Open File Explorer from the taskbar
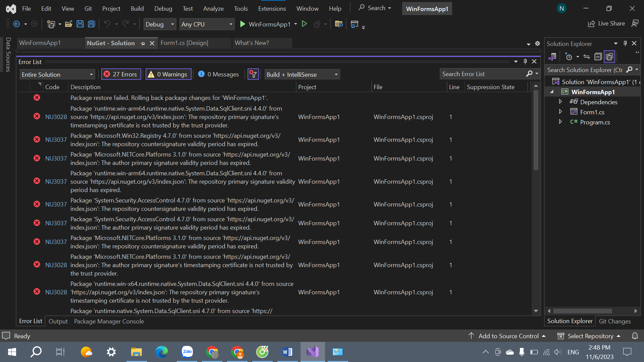 point(136,352)
